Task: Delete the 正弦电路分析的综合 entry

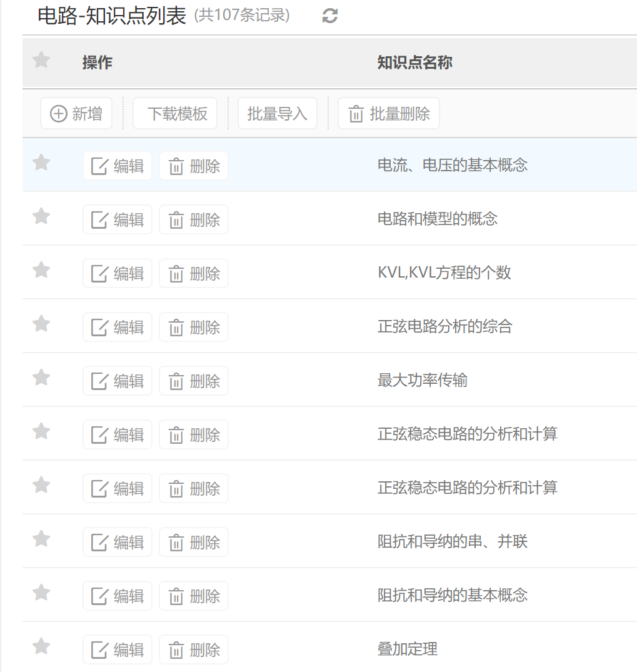Action: (194, 328)
